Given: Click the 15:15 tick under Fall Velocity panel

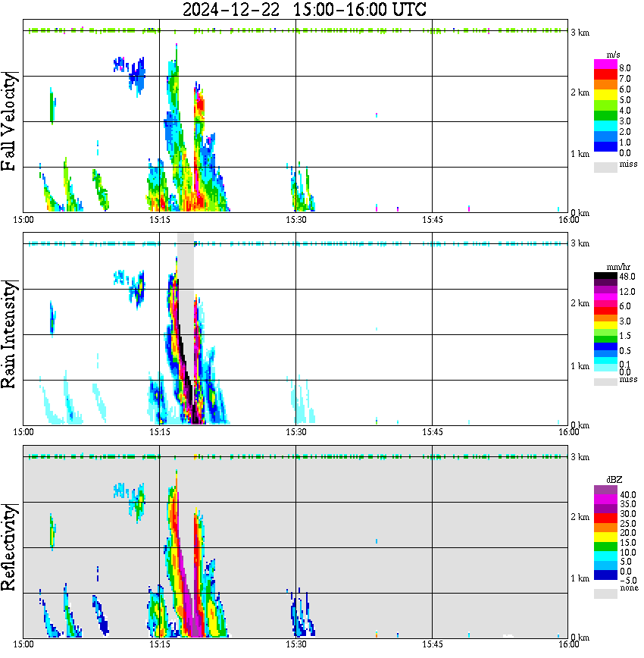Looking at the screenshot, I should pyautogui.click(x=159, y=220).
